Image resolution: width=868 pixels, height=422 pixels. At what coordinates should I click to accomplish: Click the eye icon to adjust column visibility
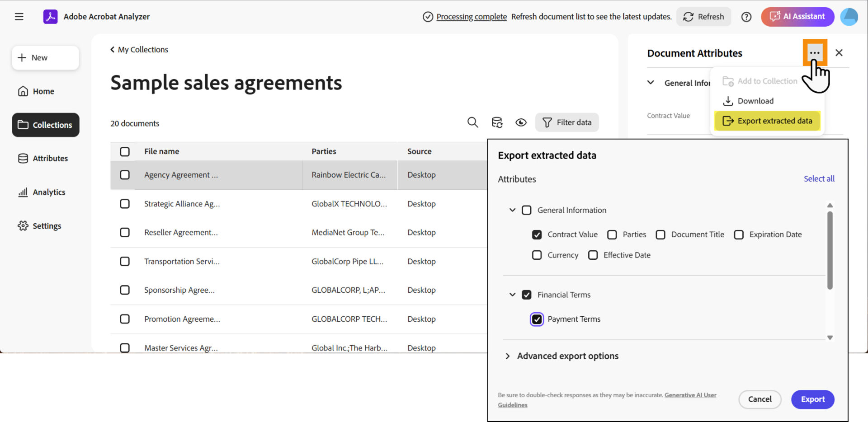(x=521, y=122)
